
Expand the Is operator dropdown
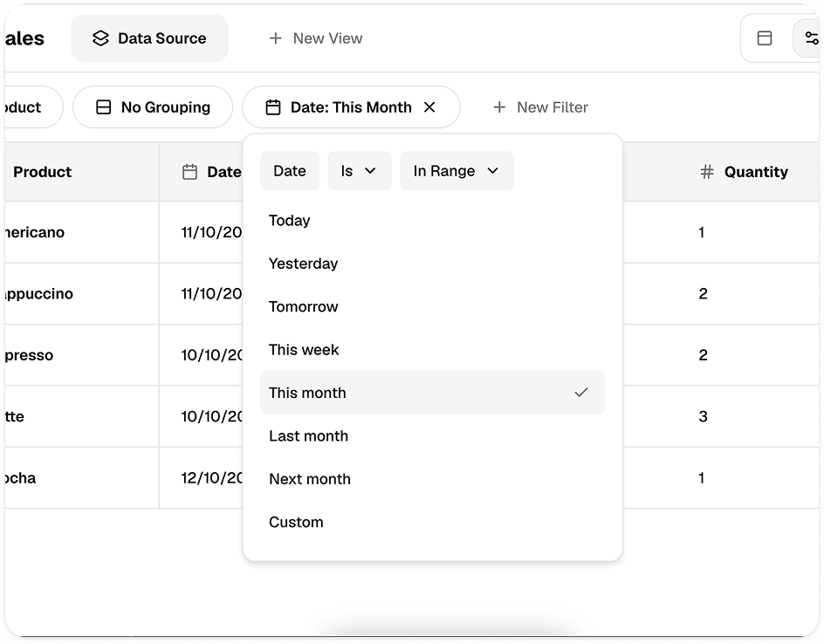[x=360, y=171]
